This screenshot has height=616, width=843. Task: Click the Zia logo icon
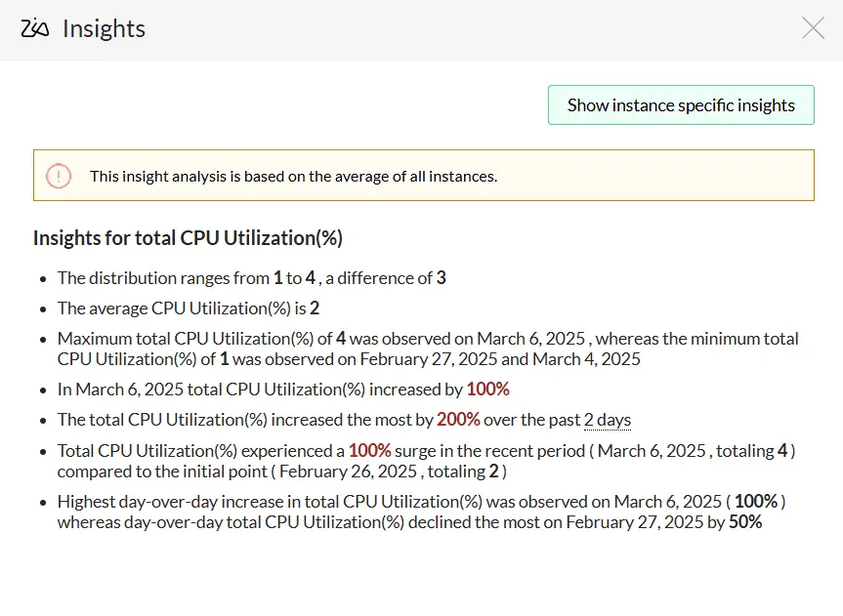click(x=35, y=28)
